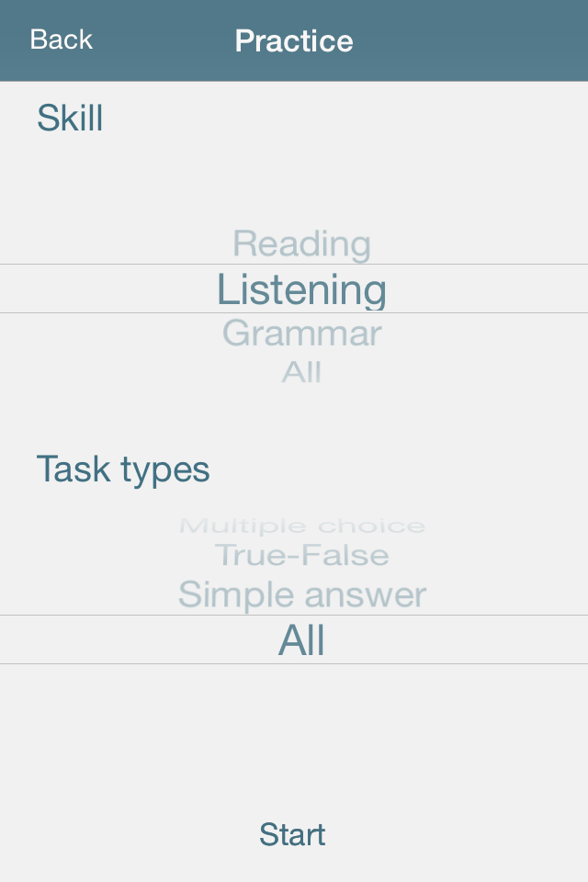
Task: Tap the Task types section label
Action: [123, 469]
